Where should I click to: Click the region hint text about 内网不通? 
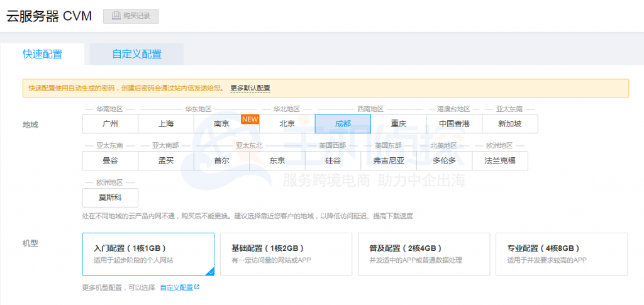pyautogui.click(x=247, y=216)
